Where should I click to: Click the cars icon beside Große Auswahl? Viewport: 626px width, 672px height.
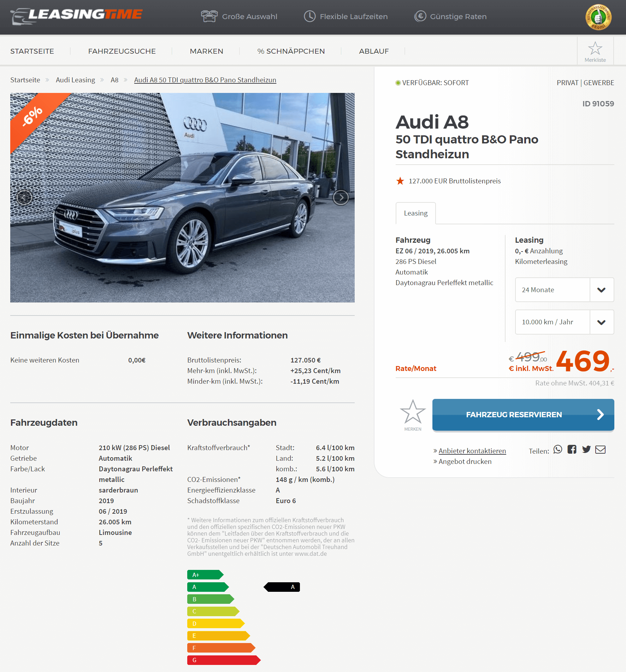[209, 16]
